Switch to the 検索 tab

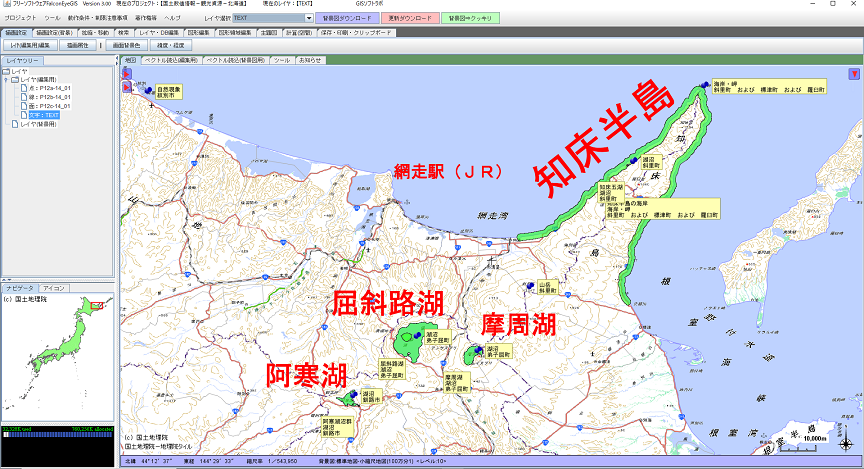(x=123, y=33)
